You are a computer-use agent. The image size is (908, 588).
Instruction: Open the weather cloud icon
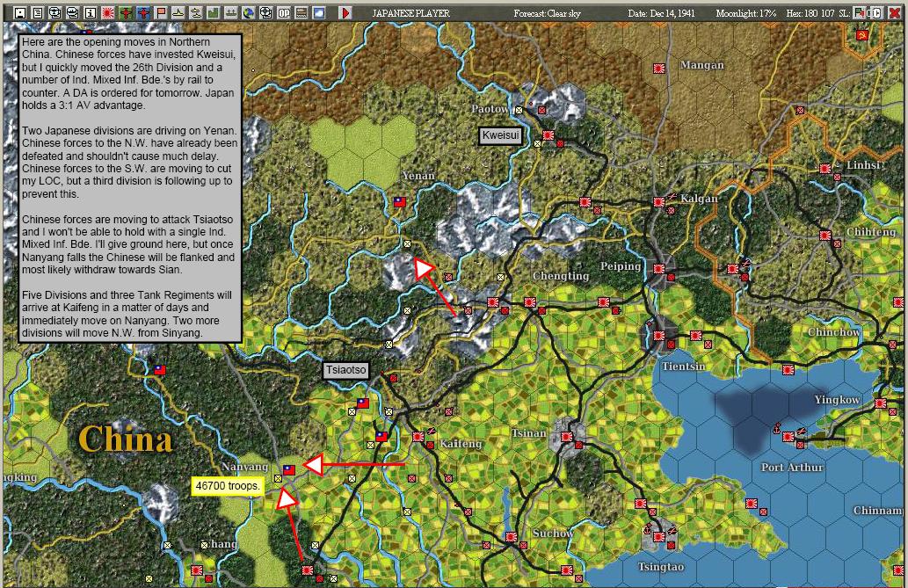click(318, 12)
